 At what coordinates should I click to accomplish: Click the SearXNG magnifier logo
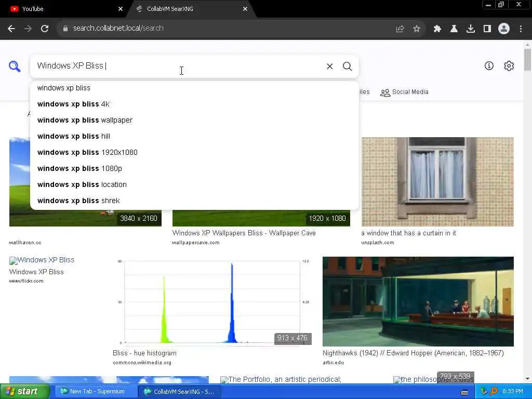(15, 66)
